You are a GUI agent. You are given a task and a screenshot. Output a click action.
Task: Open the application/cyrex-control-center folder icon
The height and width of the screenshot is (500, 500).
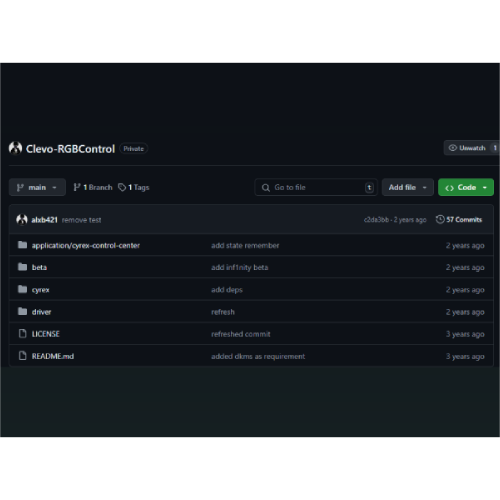click(22, 245)
